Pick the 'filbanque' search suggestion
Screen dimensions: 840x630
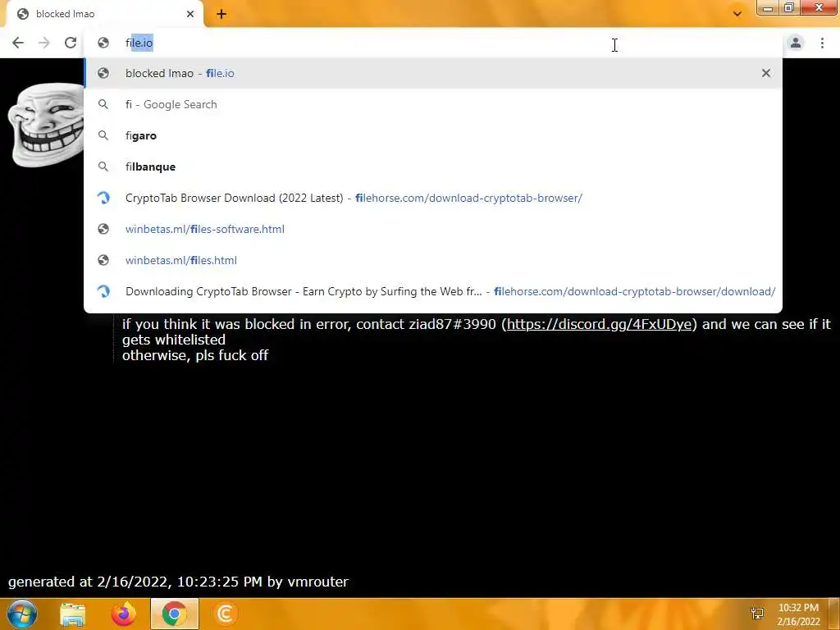433,167
